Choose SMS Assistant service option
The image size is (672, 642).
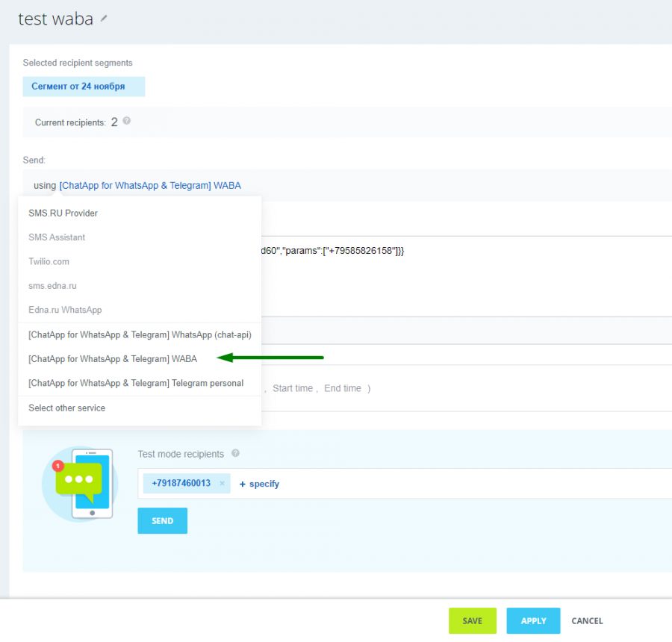(57, 237)
